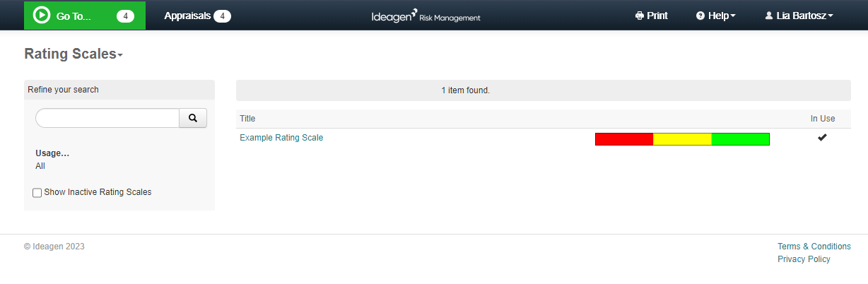Viewport: 868px width, 284px height.
Task: Click the magnifier search button
Action: click(193, 118)
